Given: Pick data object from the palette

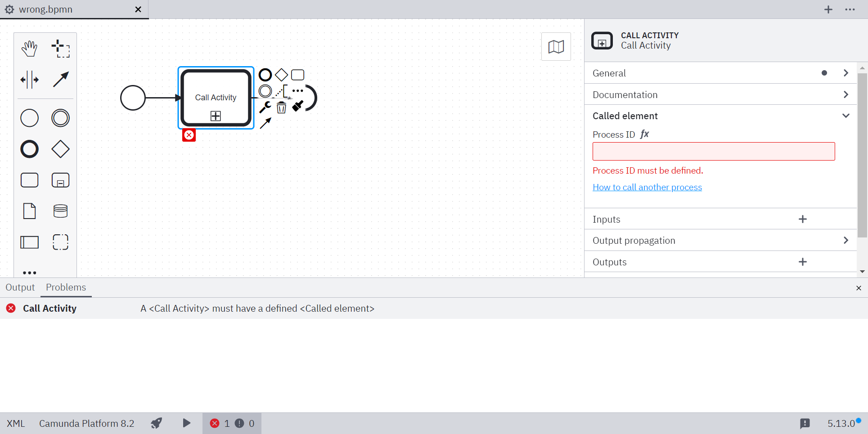Looking at the screenshot, I should click(x=30, y=211).
